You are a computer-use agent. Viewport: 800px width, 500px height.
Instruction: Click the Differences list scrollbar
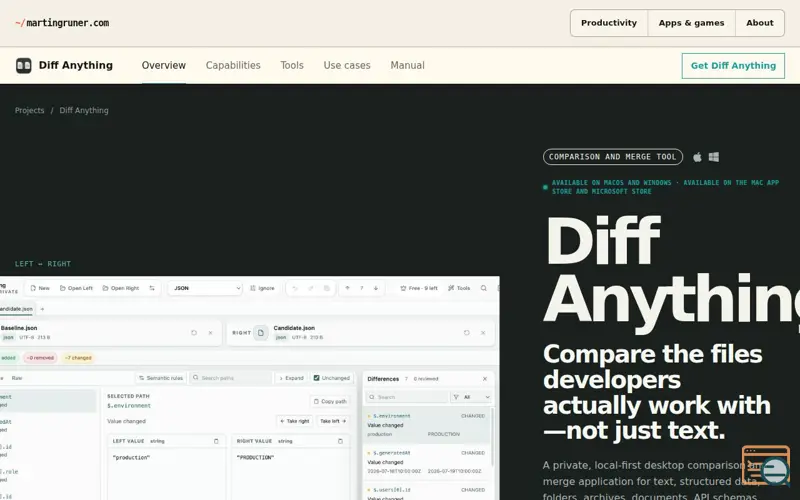[492, 436]
